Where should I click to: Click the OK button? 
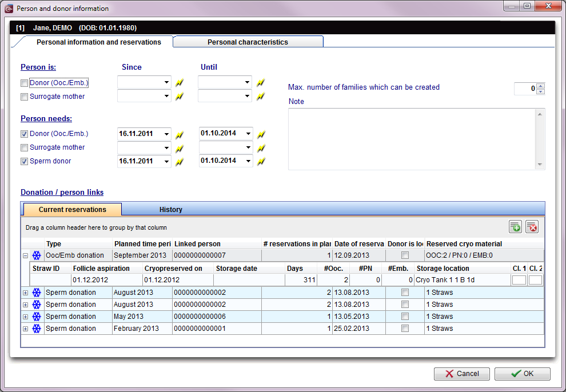pos(523,374)
